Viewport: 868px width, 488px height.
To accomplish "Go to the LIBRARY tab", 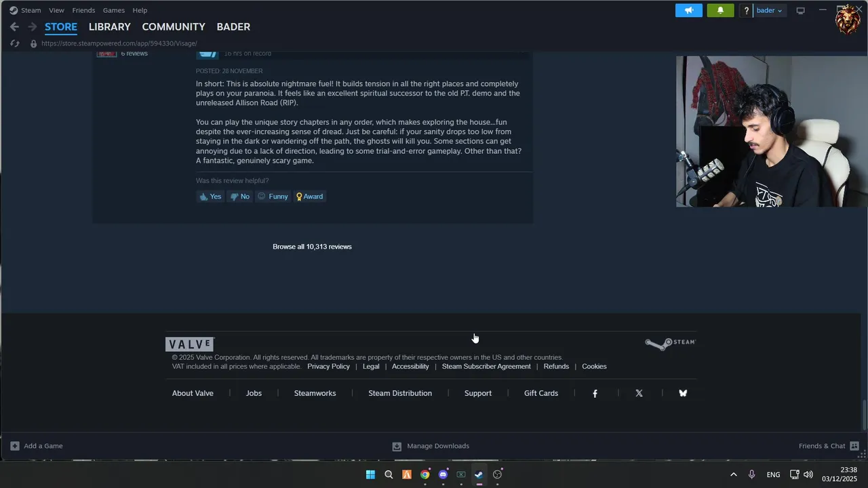I will pos(109,27).
